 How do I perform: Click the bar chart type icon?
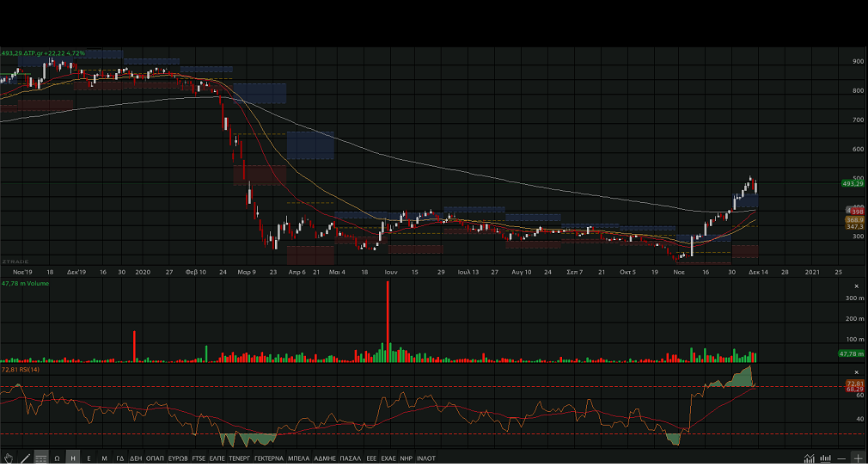coord(825,458)
